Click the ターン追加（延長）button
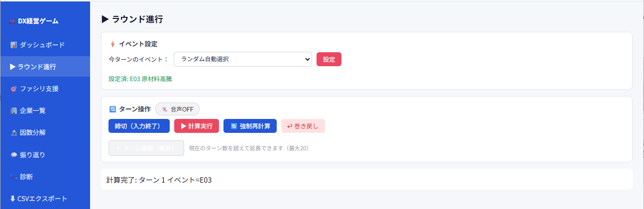 146,148
